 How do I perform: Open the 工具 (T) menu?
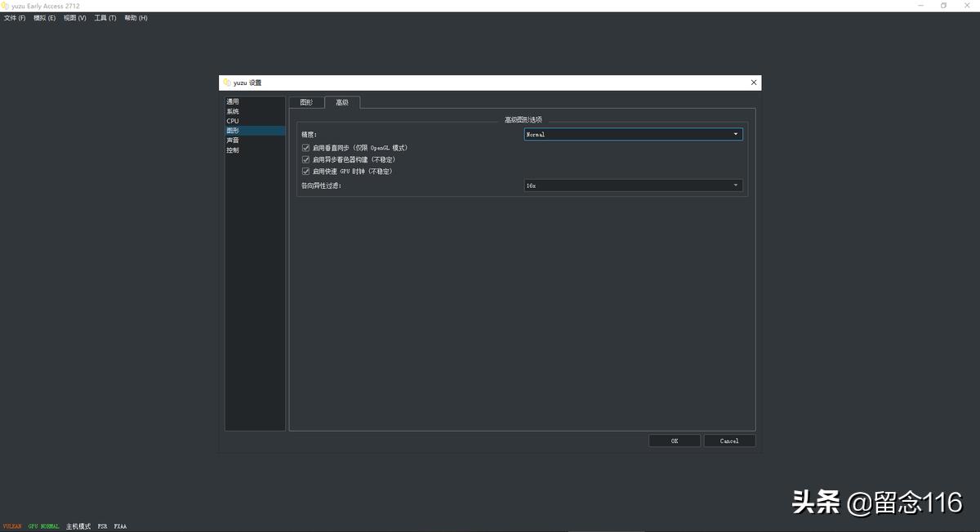coord(105,18)
